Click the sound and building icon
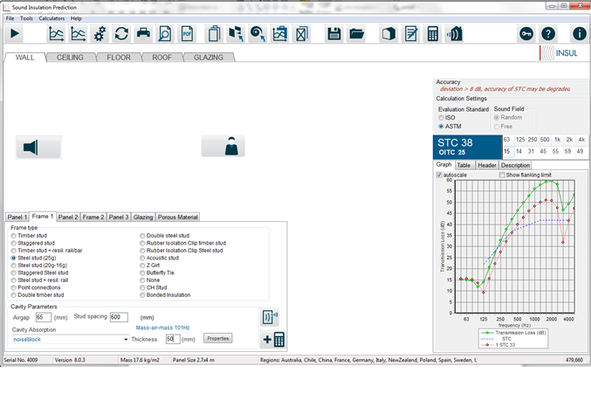 455,34
